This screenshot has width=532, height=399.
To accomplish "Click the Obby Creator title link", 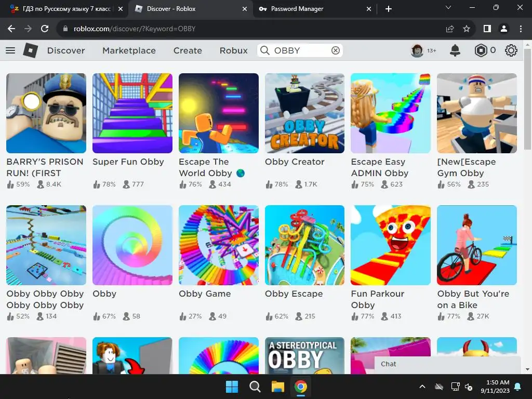I will (x=295, y=162).
